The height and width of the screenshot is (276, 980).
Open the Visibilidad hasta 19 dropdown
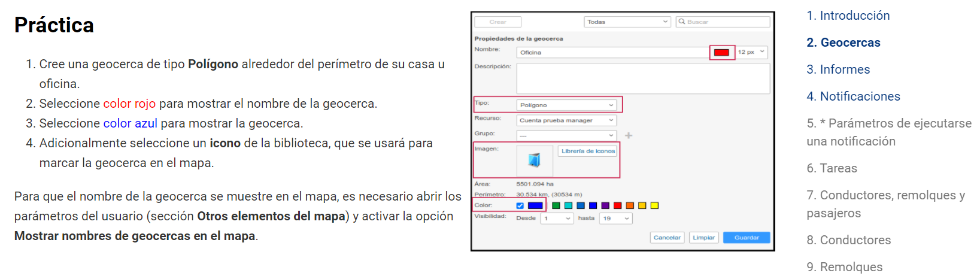[x=616, y=219]
